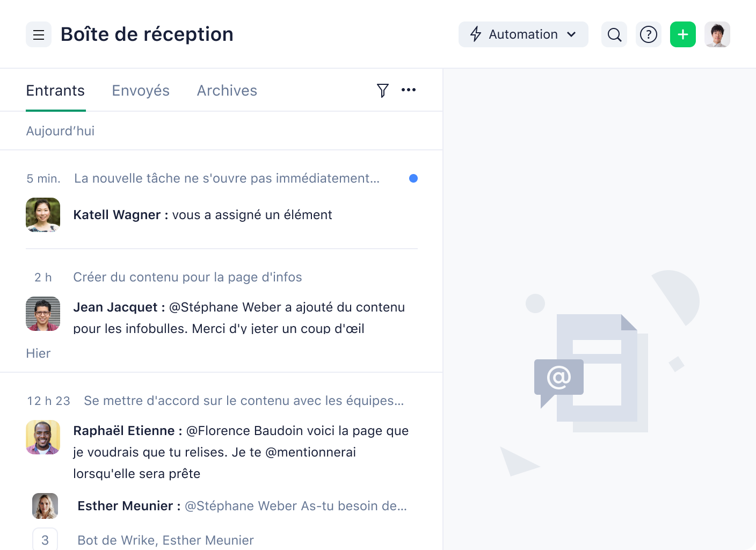Select Katell Wagner assigned item message
Image resolution: width=756 pixels, height=550 pixels.
pyautogui.click(x=202, y=215)
